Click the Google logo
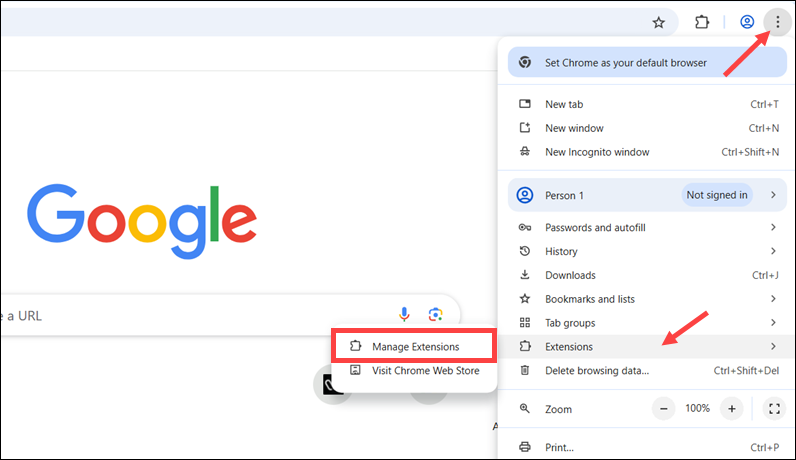The width and height of the screenshot is (796, 460). coord(142,220)
